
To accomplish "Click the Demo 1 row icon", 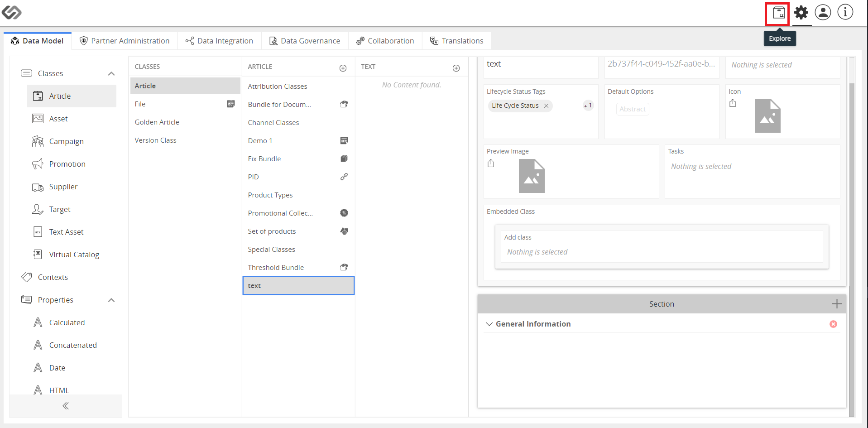I will (x=344, y=140).
